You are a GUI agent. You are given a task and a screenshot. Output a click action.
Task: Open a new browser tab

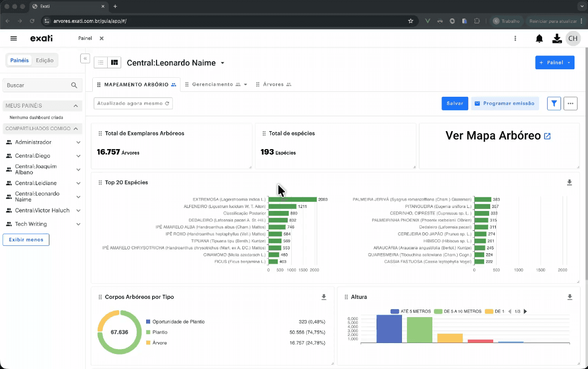pos(115,6)
